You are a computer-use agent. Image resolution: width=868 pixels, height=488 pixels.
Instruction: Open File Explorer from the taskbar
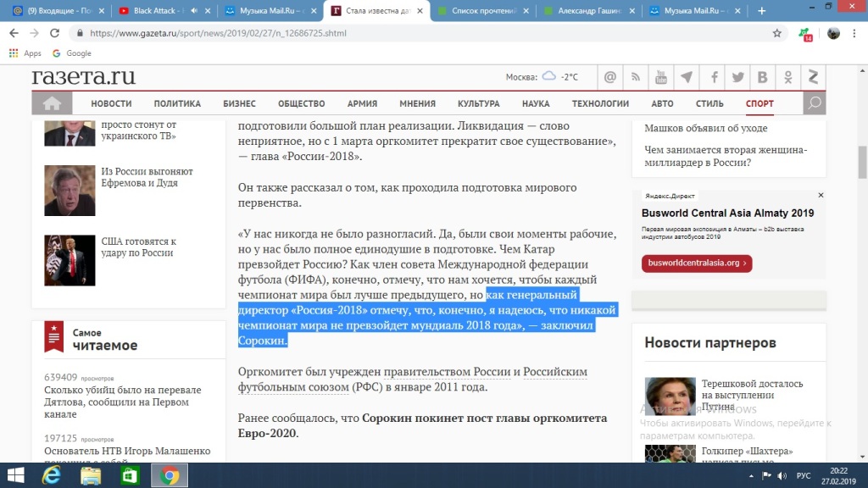91,475
